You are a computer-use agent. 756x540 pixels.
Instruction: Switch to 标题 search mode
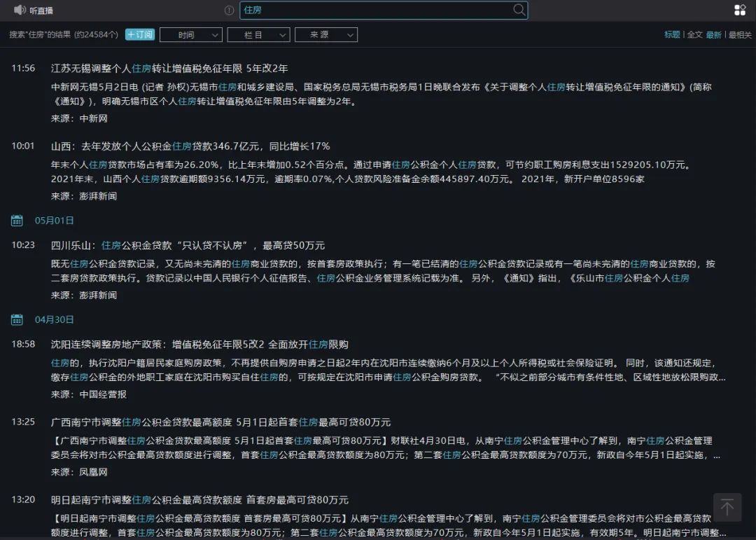(671, 35)
